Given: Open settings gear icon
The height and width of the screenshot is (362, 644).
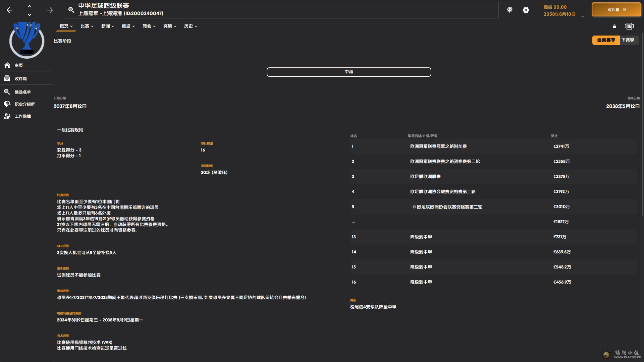Looking at the screenshot, I should tap(526, 10).
